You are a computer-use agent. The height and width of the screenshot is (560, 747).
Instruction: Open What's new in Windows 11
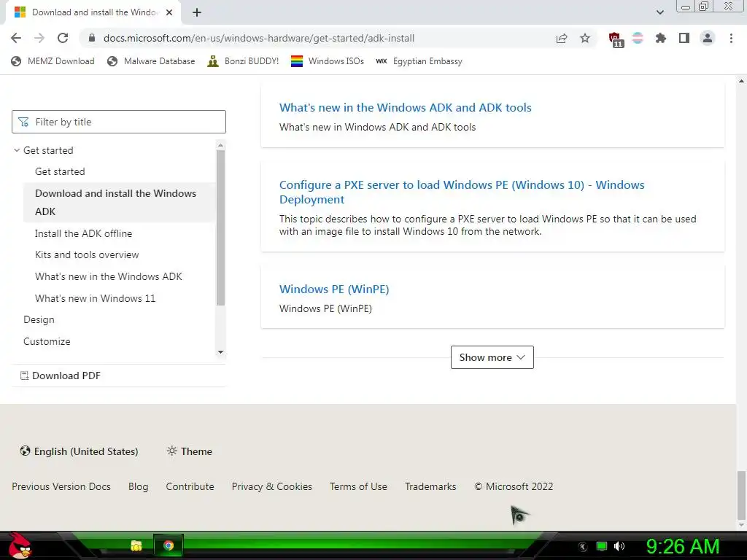[96, 298]
